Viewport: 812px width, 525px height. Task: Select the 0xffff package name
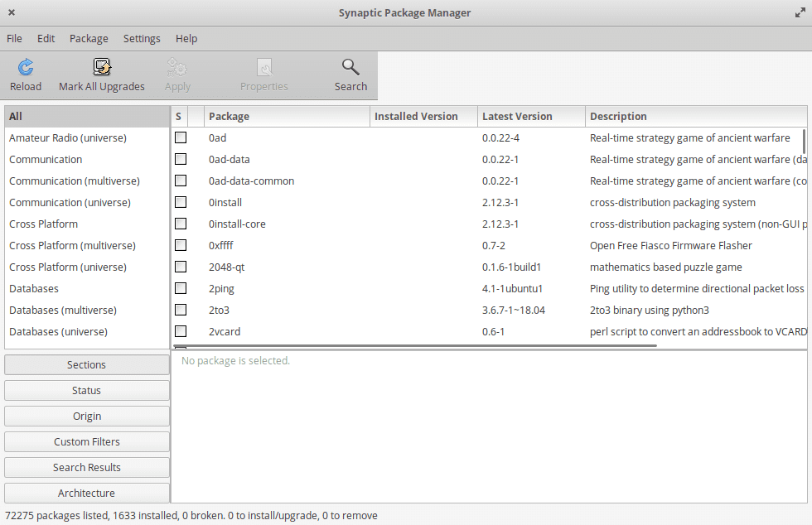tap(220, 245)
